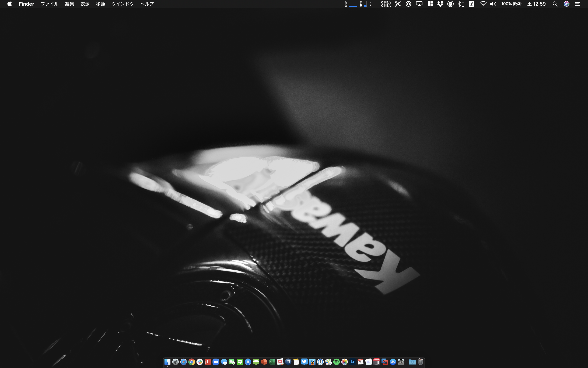Launch PowerPoint from the Dock
The height and width of the screenshot is (368, 588).
[x=264, y=362]
